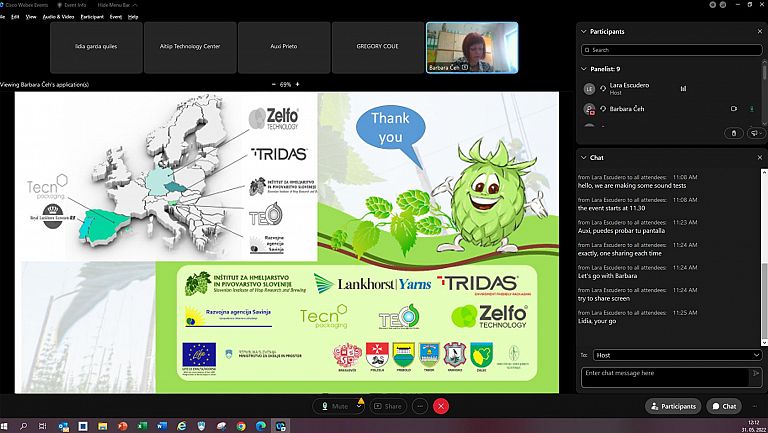Screen dimensions: 768x433
Task: Click Lara Escudero audio level icon
Action: point(683,89)
